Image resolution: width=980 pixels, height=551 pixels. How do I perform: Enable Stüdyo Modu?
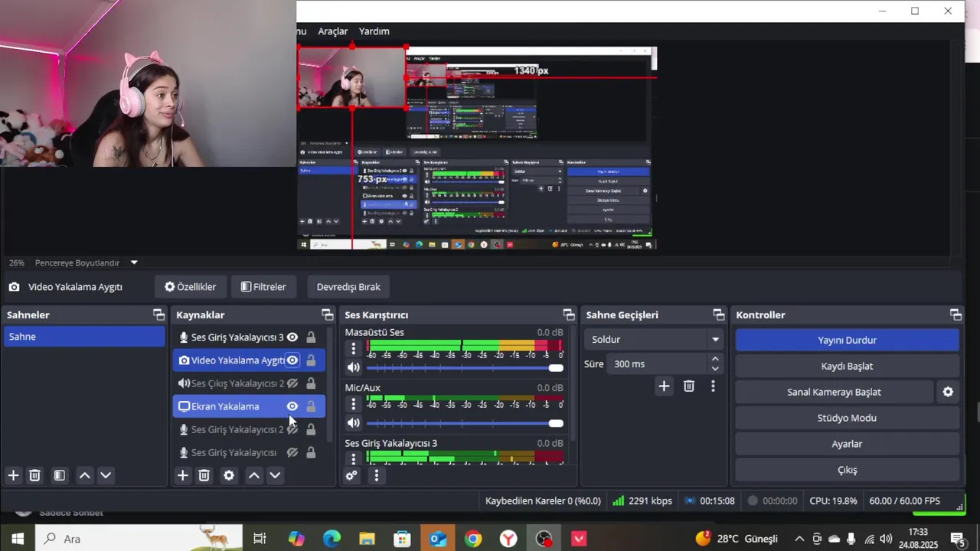tap(847, 418)
